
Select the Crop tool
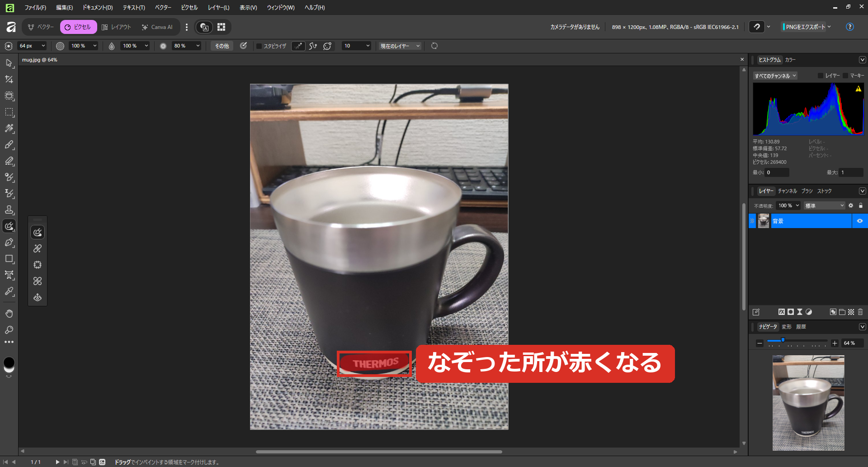pyautogui.click(x=9, y=79)
